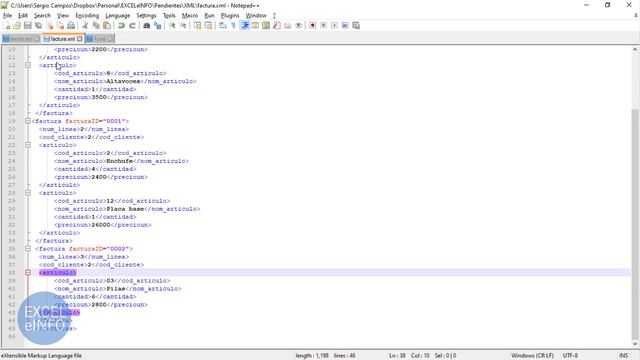Viewport: 640px width, 360px height.
Task: Start macro recording with the red record icon
Action: [312, 25]
